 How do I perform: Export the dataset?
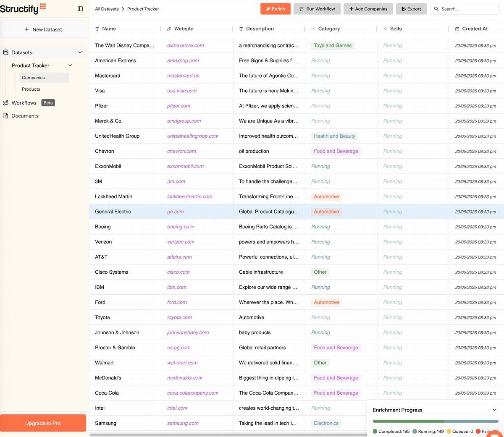click(411, 9)
